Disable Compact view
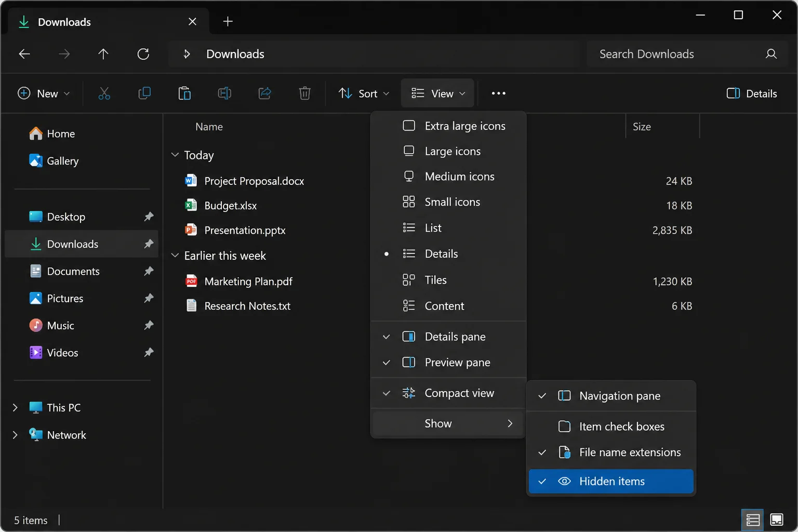The width and height of the screenshot is (798, 532). pyautogui.click(x=448, y=393)
